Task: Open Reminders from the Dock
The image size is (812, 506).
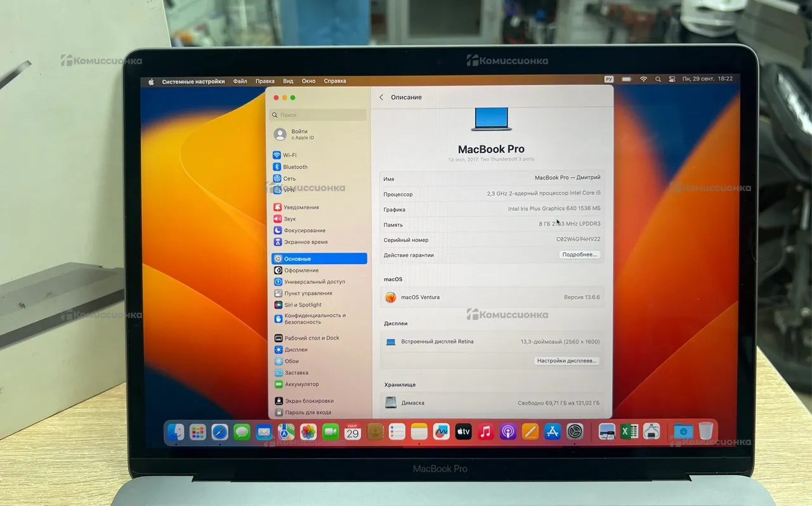Action: 397,432
